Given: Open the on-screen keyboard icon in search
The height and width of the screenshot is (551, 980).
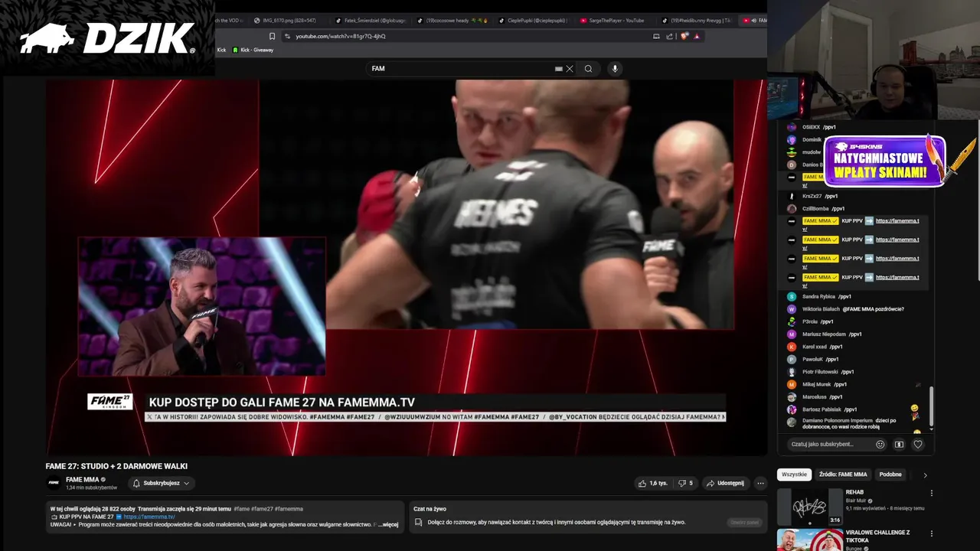Looking at the screenshot, I should (x=559, y=69).
